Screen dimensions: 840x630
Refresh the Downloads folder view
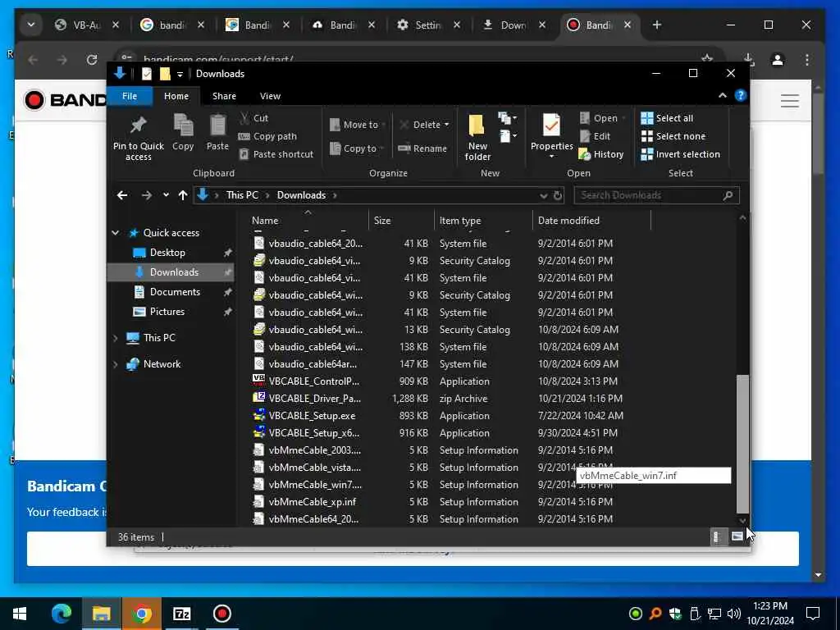coord(558,195)
